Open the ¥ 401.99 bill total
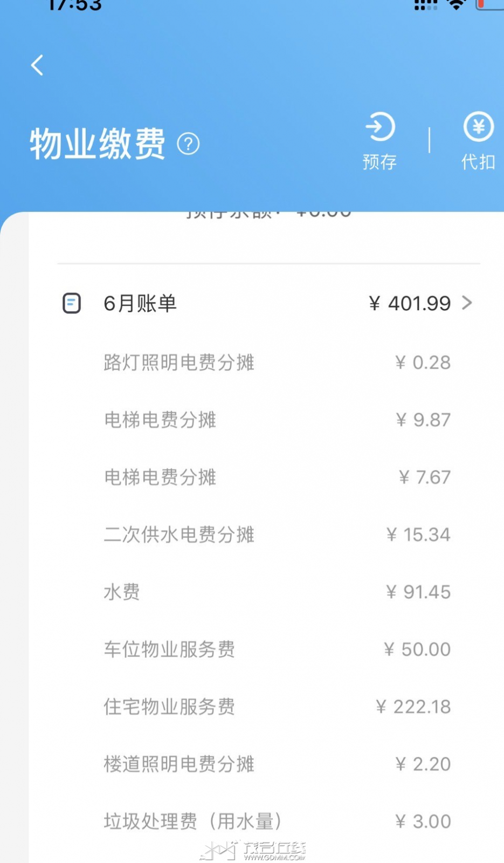The image size is (504, 863). tap(410, 304)
